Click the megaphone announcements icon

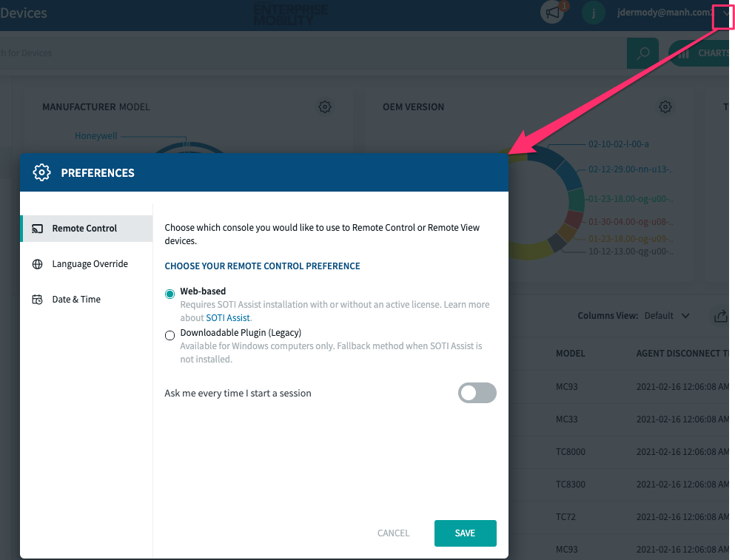tap(551, 13)
